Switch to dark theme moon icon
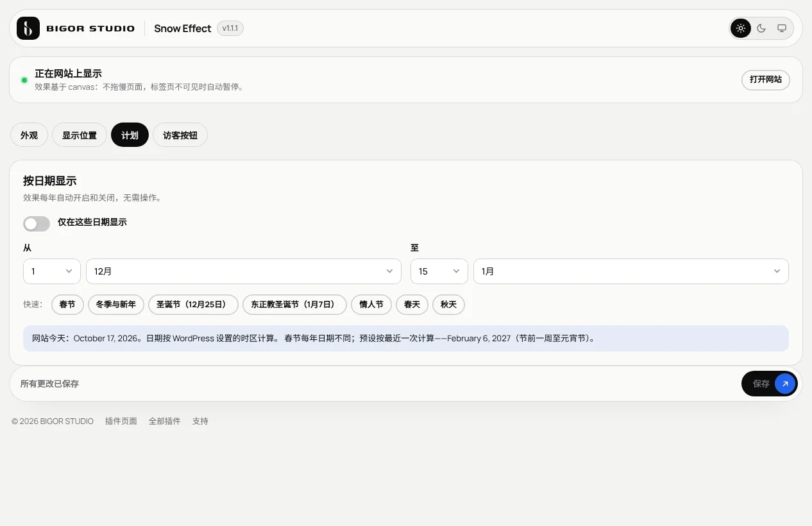 point(761,28)
